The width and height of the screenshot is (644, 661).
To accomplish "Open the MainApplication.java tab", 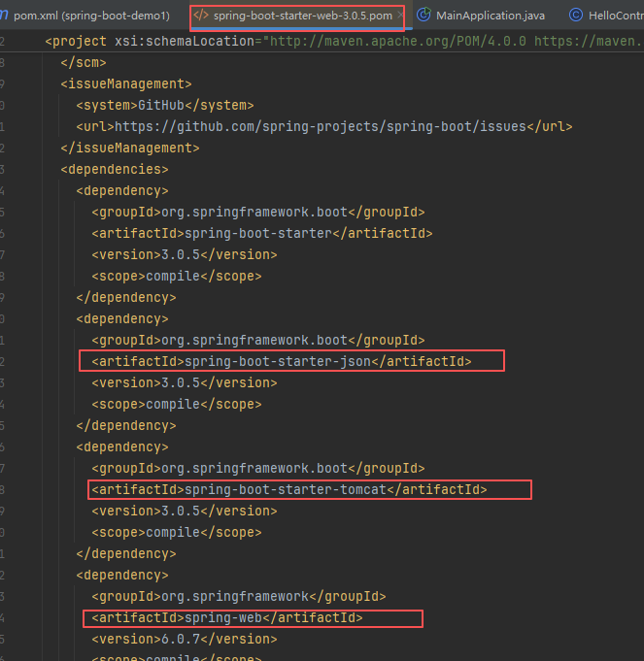I will [x=491, y=17].
